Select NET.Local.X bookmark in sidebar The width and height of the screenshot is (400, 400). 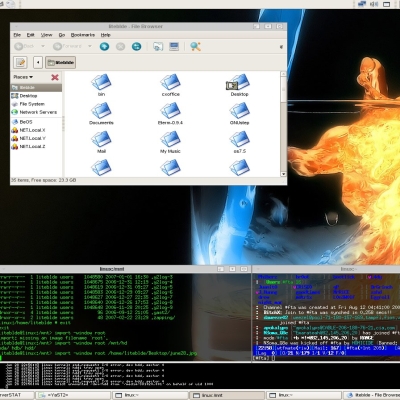tap(36, 130)
